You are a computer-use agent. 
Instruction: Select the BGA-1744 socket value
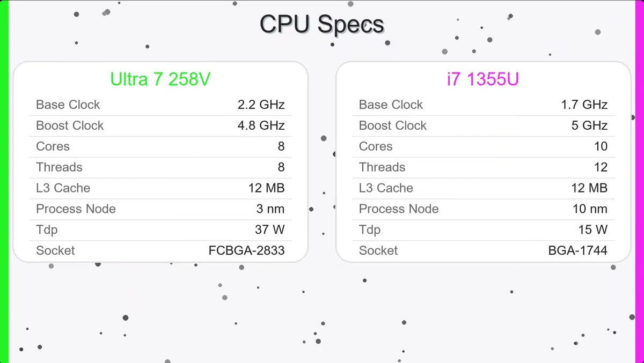578,250
